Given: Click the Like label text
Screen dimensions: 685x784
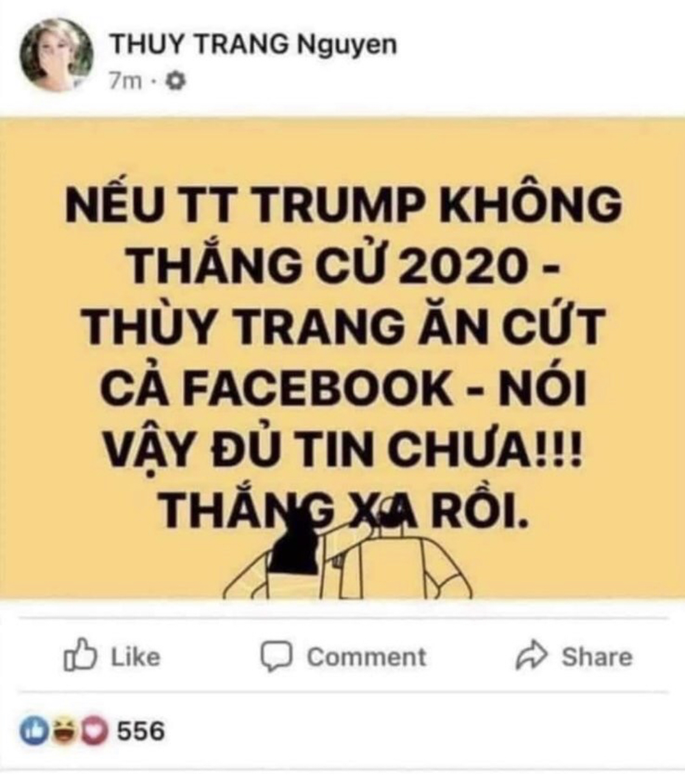Looking at the screenshot, I should (135, 657).
